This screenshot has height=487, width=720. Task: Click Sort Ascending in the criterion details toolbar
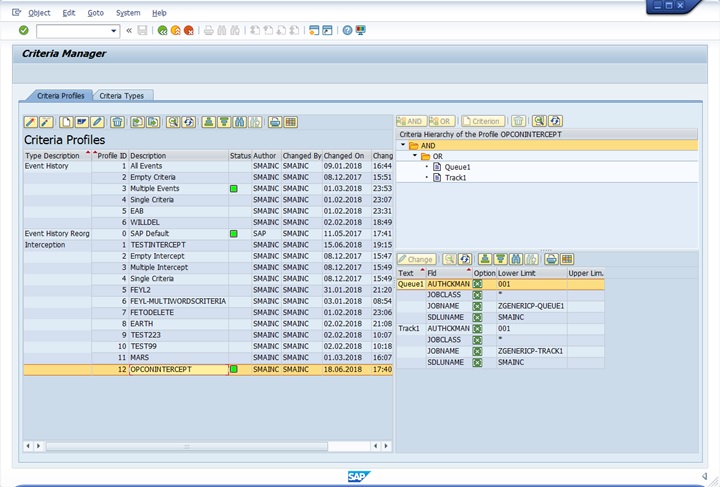pyautogui.click(x=485, y=259)
